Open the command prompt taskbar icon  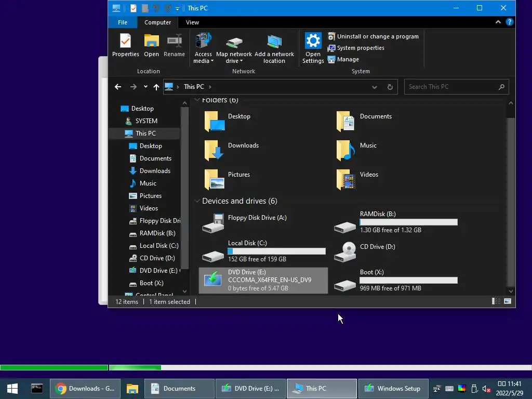(x=37, y=389)
